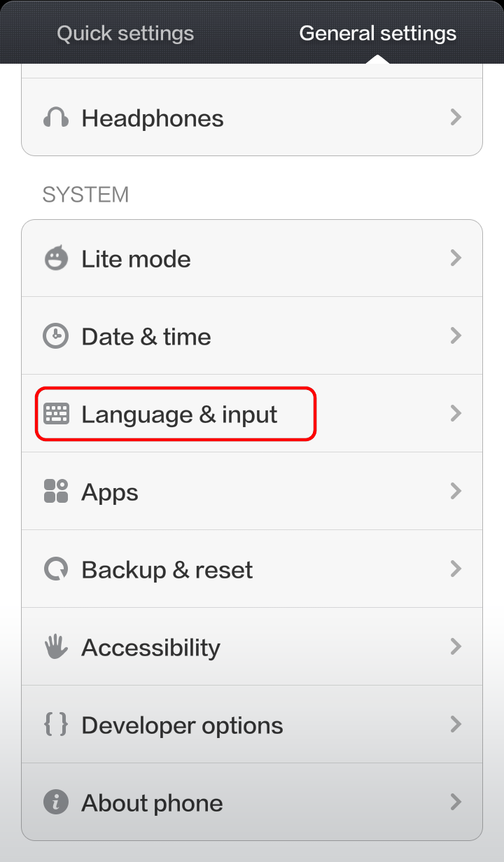The image size is (504, 862).
Task: Expand Date & time with its arrow
Action: [x=456, y=336]
